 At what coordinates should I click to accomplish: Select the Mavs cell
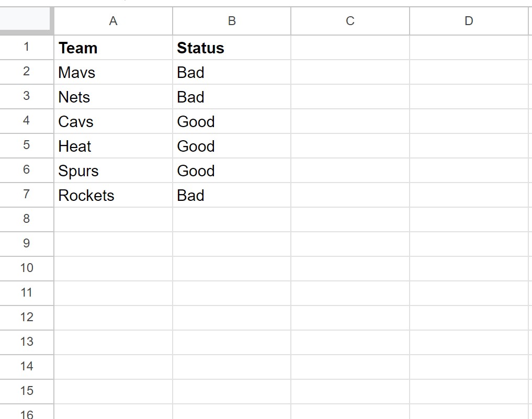114,72
